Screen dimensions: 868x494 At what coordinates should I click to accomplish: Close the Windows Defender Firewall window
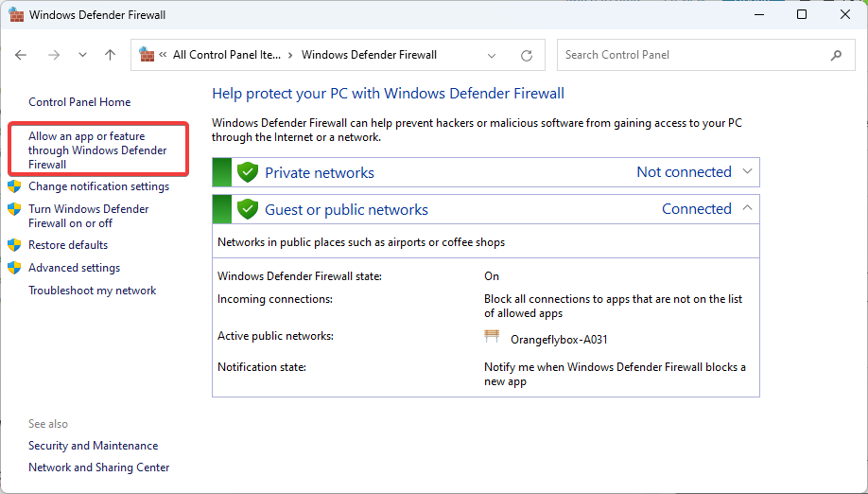845,15
